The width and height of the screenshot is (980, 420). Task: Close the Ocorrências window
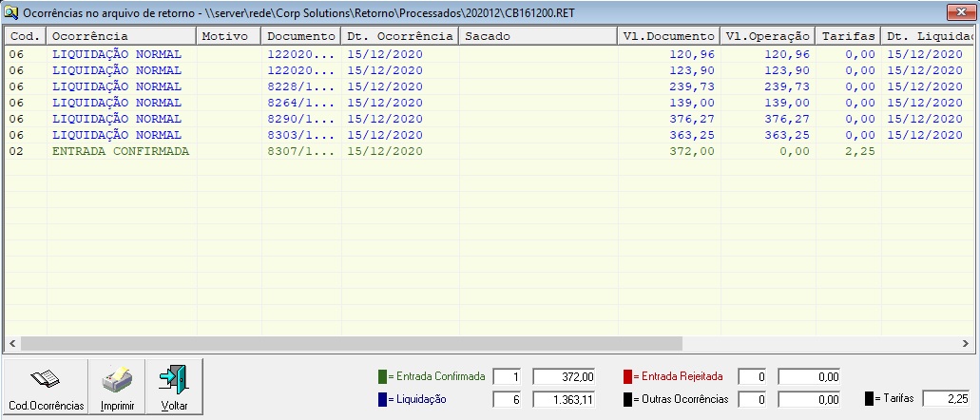pos(960,12)
